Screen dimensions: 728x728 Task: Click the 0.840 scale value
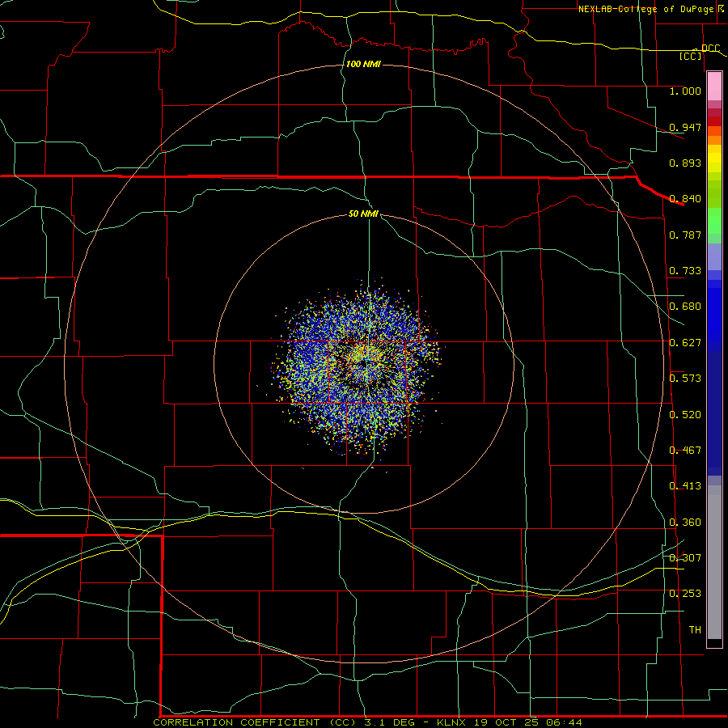pyautogui.click(x=685, y=199)
